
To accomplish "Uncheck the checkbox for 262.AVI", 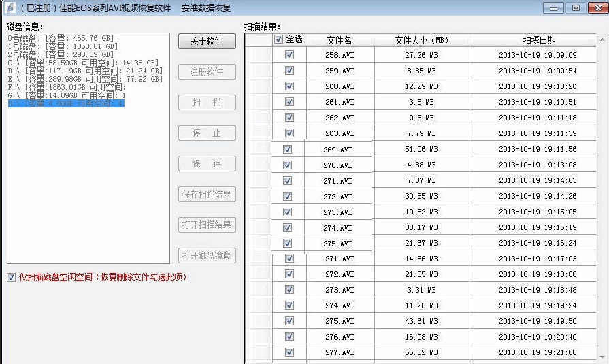I will click(x=289, y=117).
